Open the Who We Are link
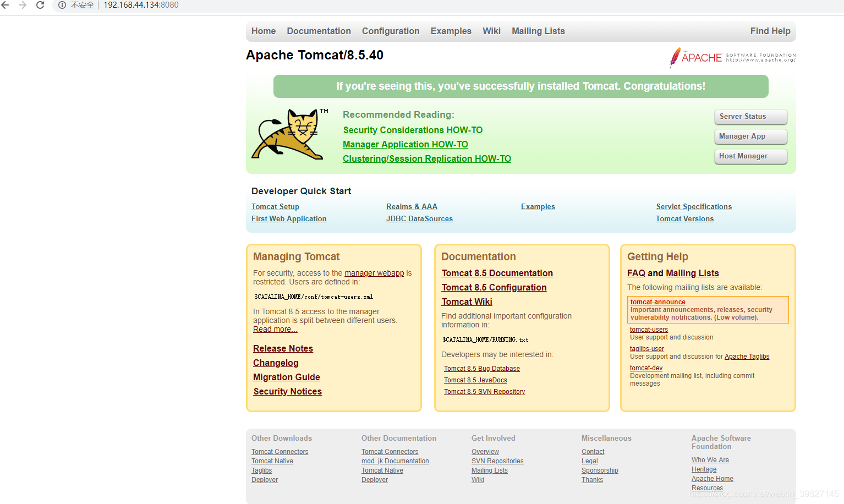Image resolution: width=844 pixels, height=504 pixels. 710,460
